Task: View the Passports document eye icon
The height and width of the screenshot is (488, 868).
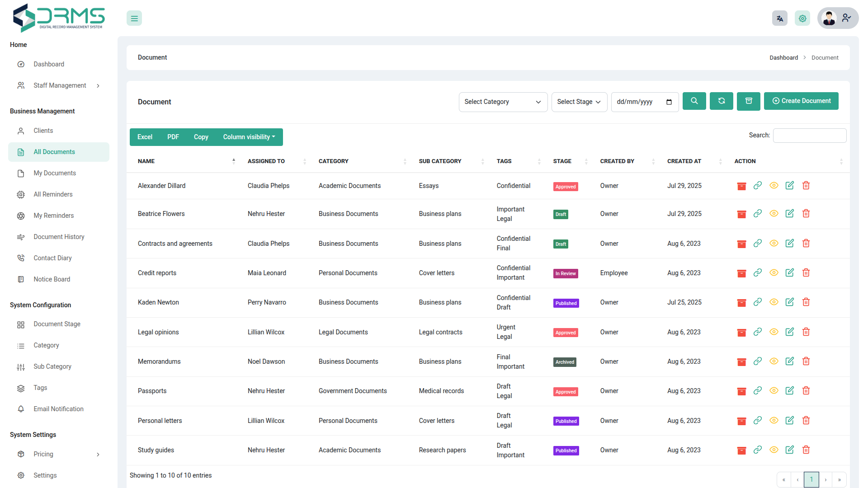Action: click(x=774, y=391)
